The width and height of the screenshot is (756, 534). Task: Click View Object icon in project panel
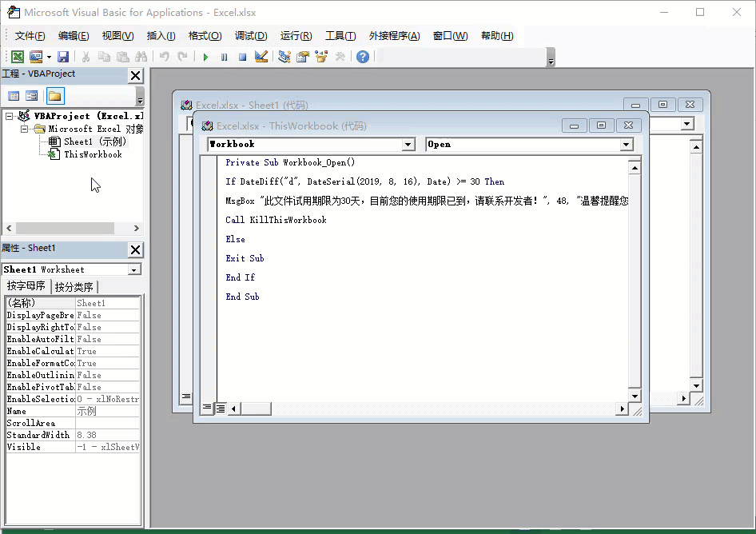click(32, 96)
